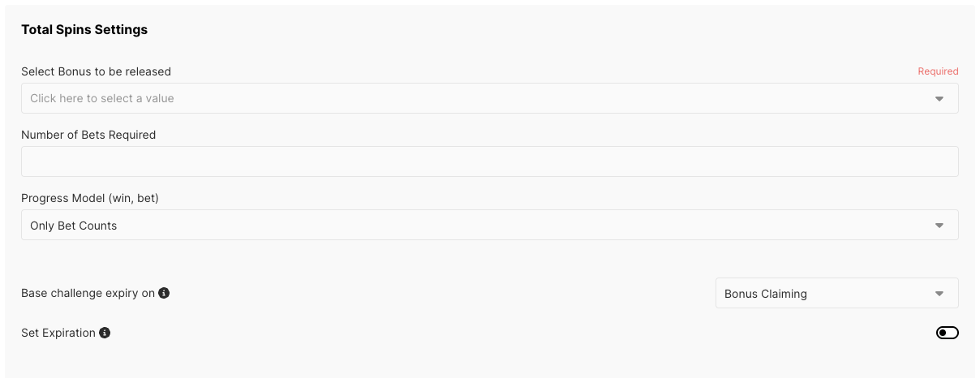Click the 'Click here to select a value' placeholder
Image resolution: width=980 pixels, height=383 pixels.
click(x=102, y=98)
